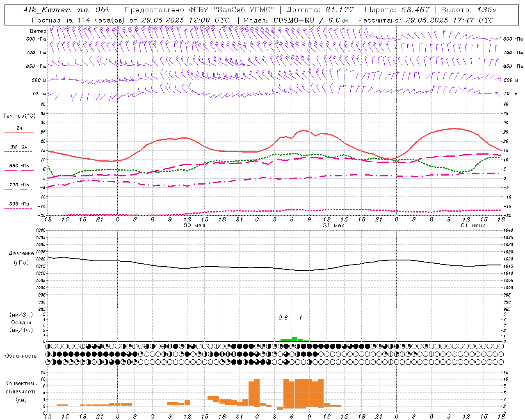Click the left 500 м wind level label
This screenshot has height=420, width=525.
(x=39, y=80)
